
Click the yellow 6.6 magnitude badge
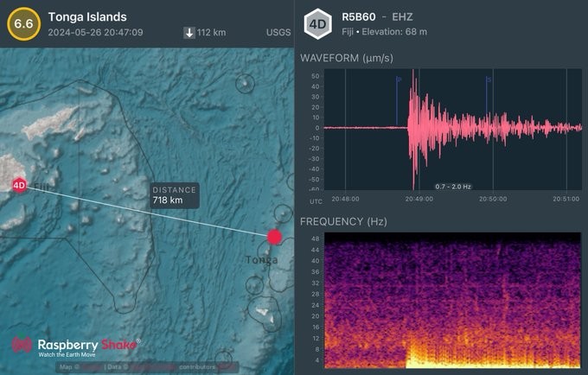point(20,22)
